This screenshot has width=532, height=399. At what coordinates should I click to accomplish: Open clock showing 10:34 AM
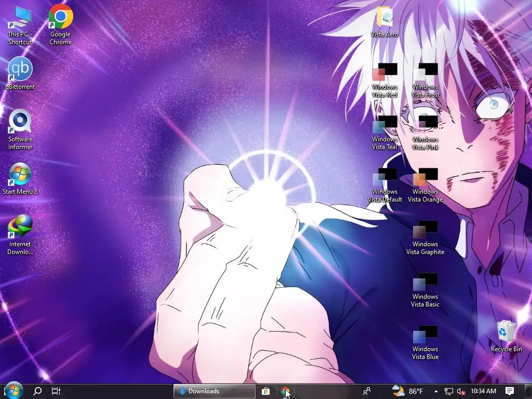pyautogui.click(x=484, y=391)
